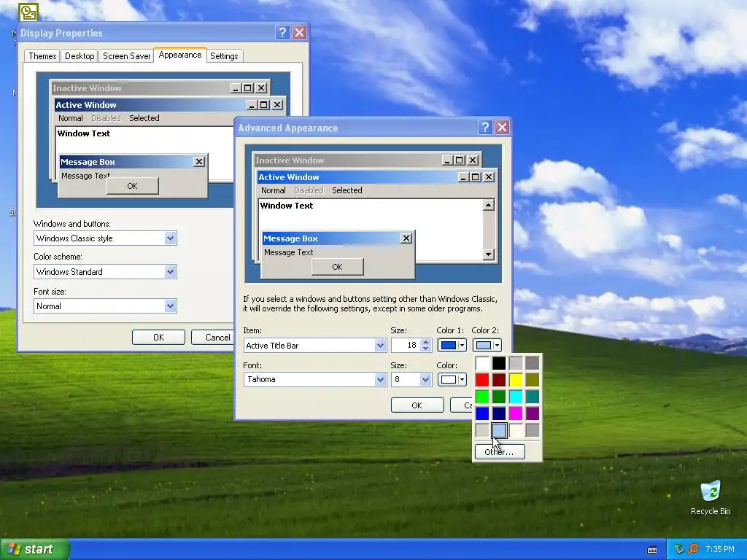The height and width of the screenshot is (560, 747).
Task: Click Message Text in the Advanced Appearance preview
Action: tap(288, 252)
